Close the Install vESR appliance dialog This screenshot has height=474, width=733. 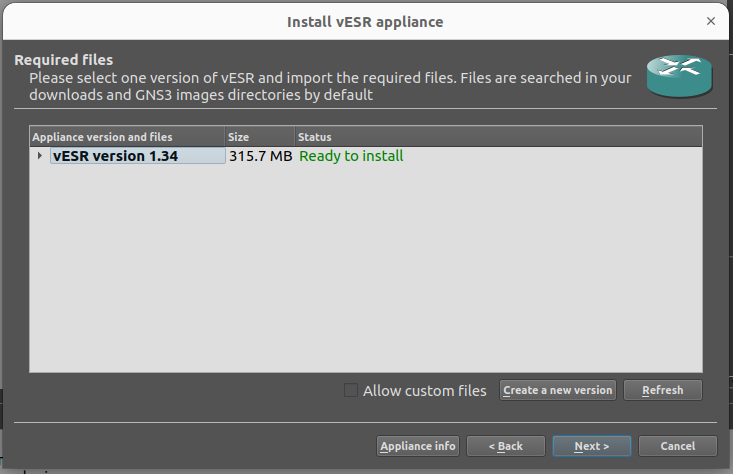click(x=711, y=20)
